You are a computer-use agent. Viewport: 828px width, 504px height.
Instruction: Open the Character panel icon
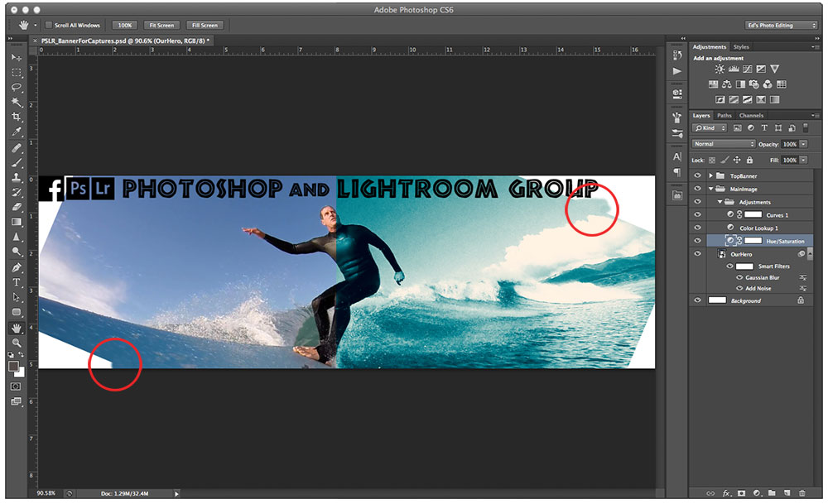[x=677, y=156]
